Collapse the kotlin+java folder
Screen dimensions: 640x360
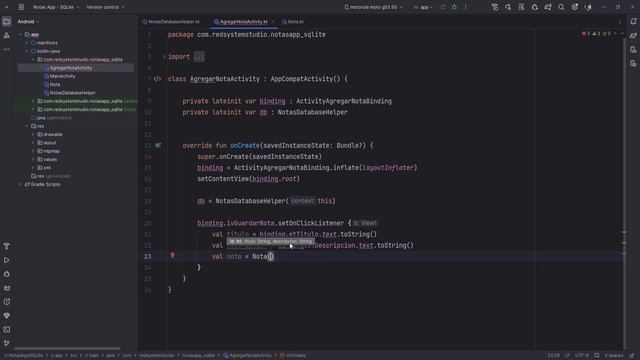coord(27,51)
